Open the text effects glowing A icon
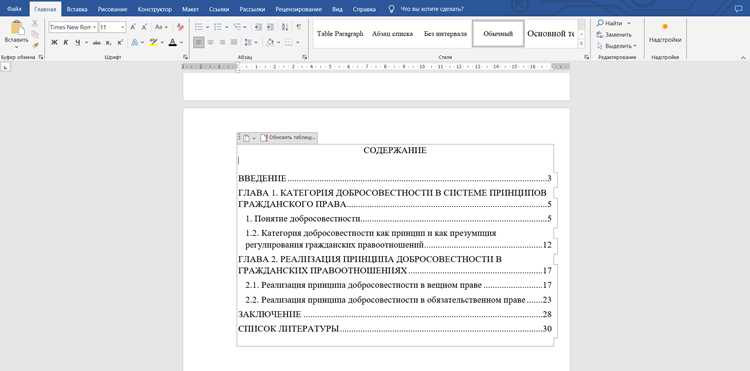Viewport: 750px width, 371px height. 135,43
